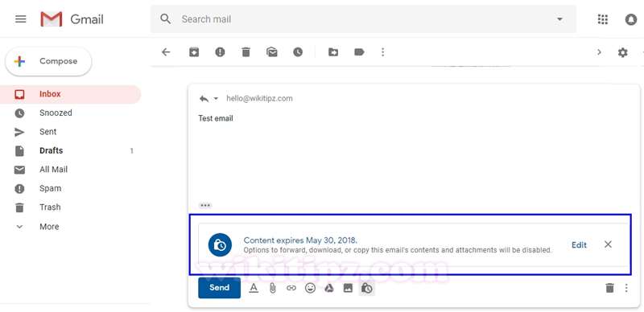Open the Settings gear
The image size is (644, 312).
click(622, 52)
